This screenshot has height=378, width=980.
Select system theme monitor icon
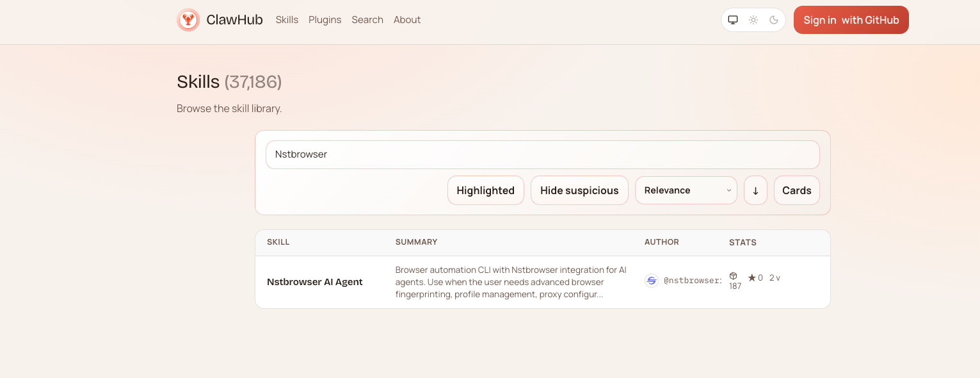pyautogui.click(x=732, y=20)
